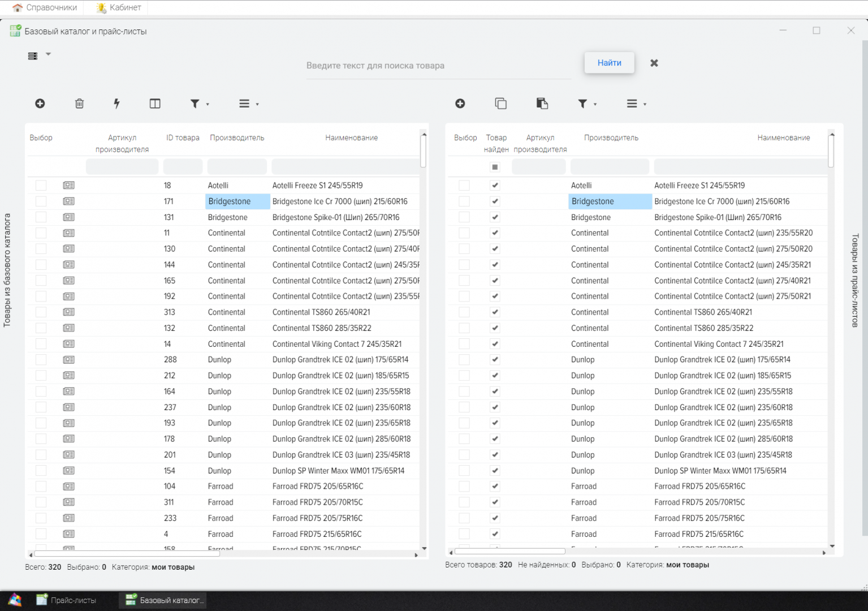Select the Aotelli row checkbox in right table
The width and height of the screenshot is (868, 611).
click(x=464, y=186)
